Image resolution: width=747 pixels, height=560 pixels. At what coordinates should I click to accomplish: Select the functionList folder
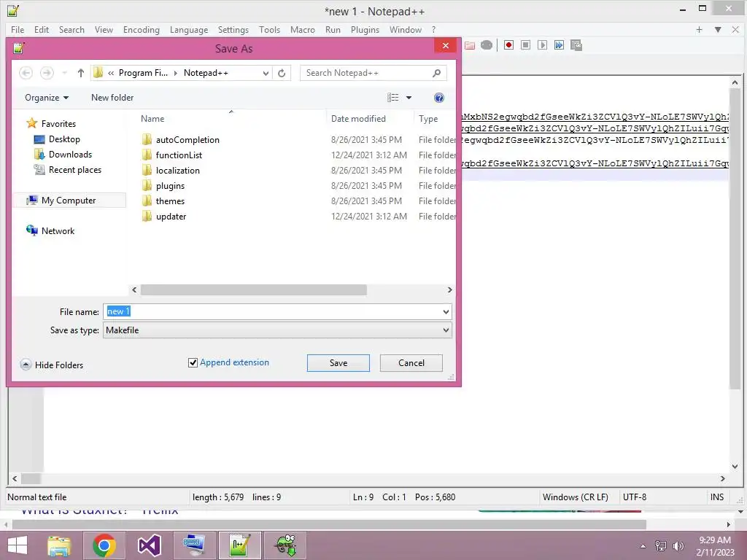pyautogui.click(x=179, y=155)
